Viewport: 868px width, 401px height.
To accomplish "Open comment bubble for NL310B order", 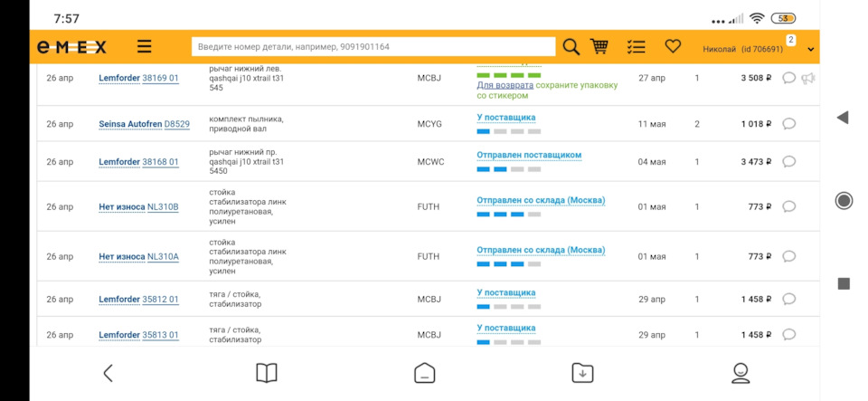I will [x=788, y=206].
